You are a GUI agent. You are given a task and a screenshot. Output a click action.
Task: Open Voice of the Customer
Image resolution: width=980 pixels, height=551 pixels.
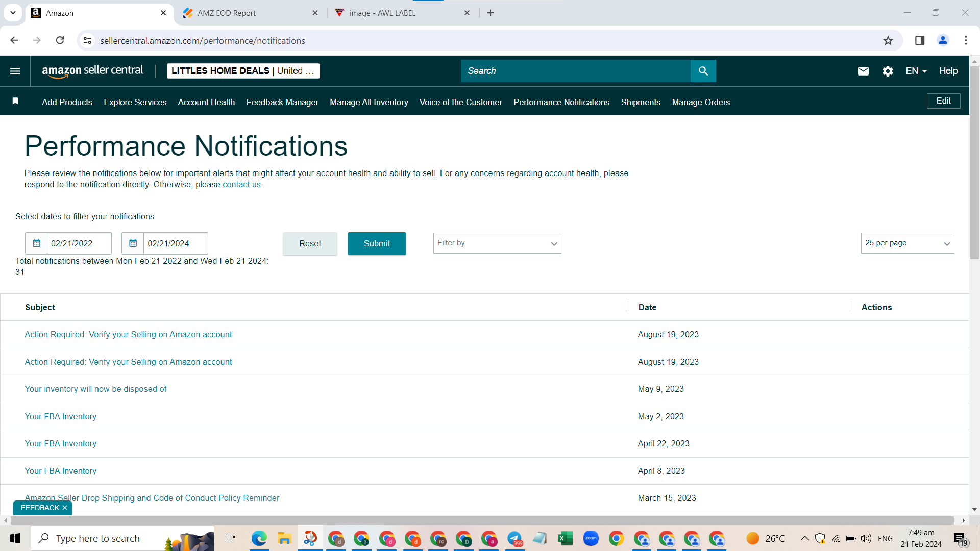pos(461,102)
